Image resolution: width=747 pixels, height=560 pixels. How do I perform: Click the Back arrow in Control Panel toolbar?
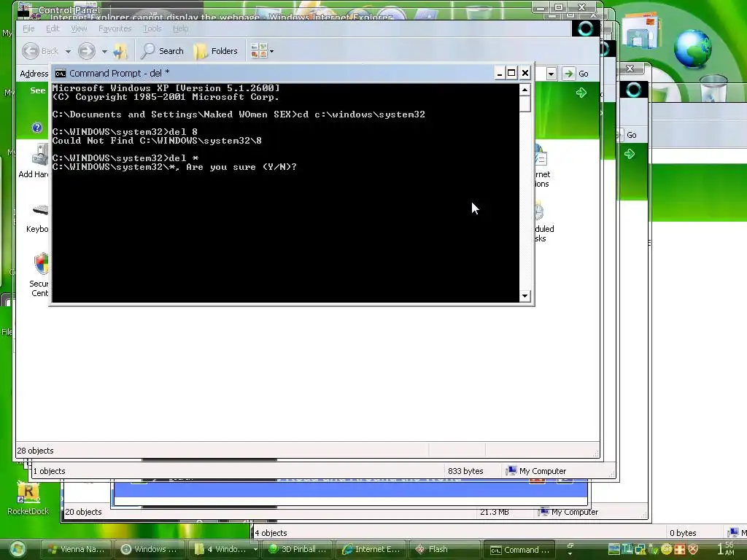31,51
